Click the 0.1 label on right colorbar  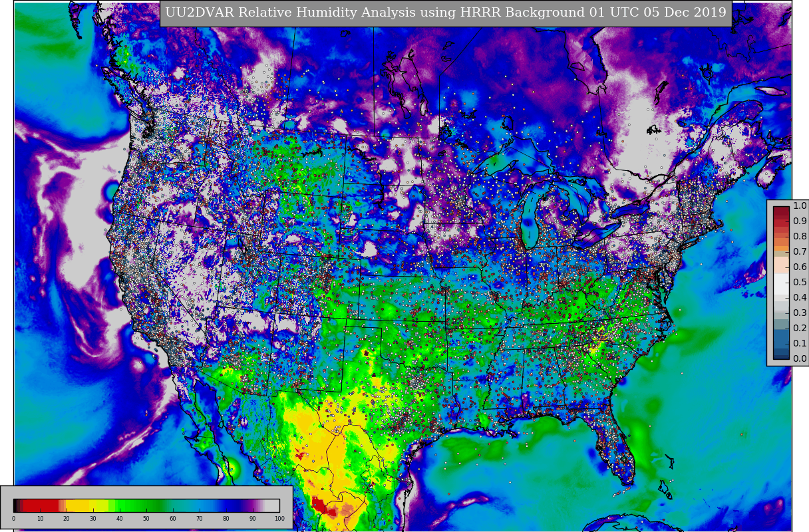800,344
